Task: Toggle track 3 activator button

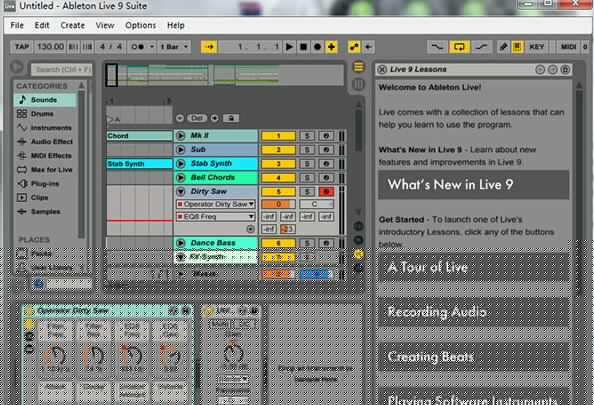Action: click(x=278, y=164)
